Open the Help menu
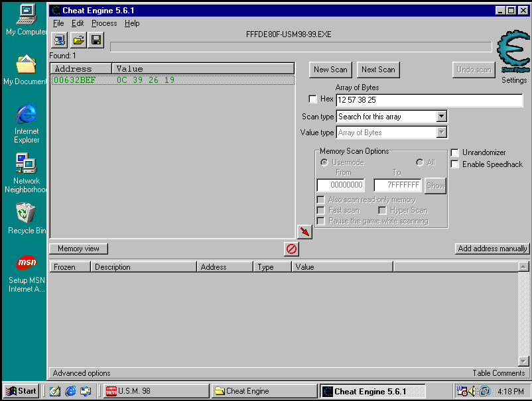The width and height of the screenshot is (532, 401). (132, 23)
